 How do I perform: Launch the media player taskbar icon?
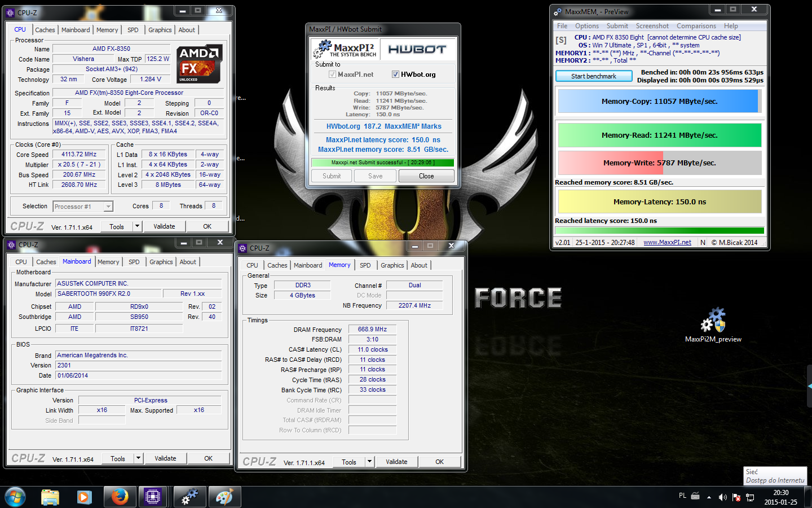(x=84, y=497)
